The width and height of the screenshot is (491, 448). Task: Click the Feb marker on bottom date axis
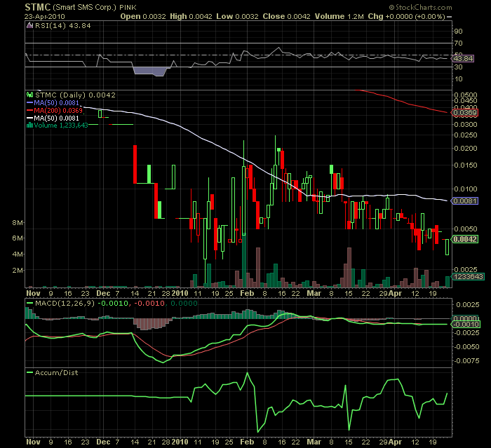coord(245,443)
